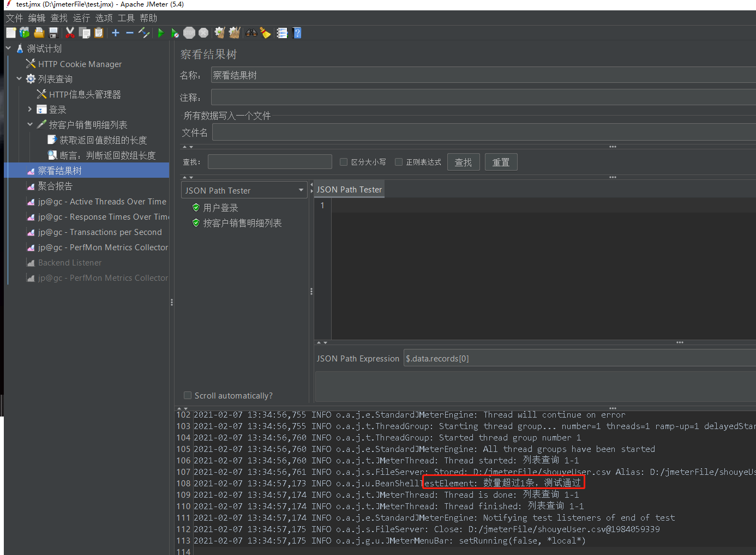This screenshot has width=756, height=555.
Task: Collapse the 列表查询 thread group arrow
Action: pyautogui.click(x=19, y=79)
